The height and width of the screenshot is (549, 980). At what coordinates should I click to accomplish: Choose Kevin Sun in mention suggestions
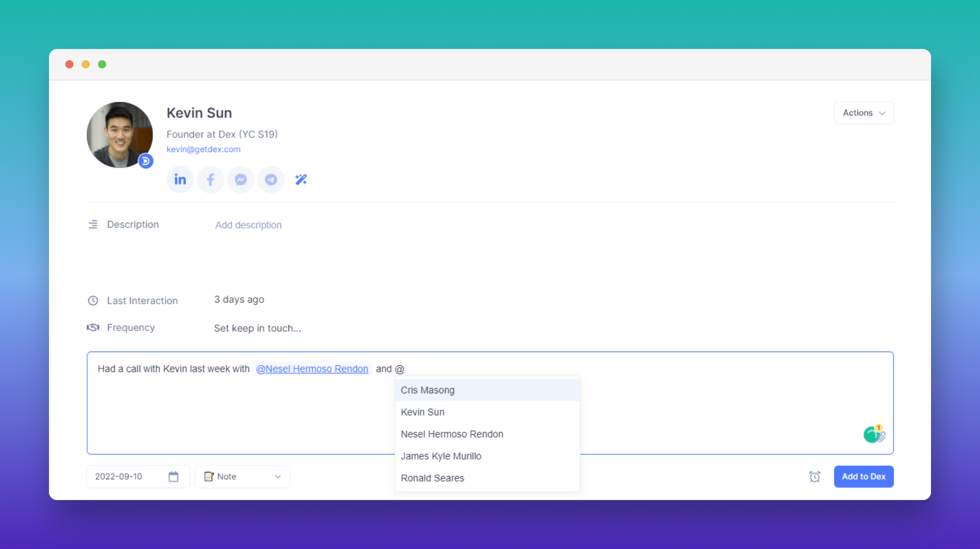point(487,412)
